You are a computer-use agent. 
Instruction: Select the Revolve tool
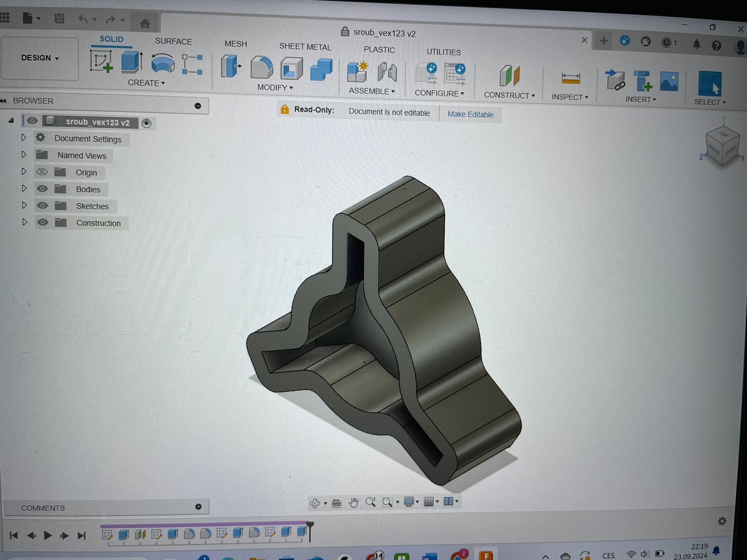[163, 63]
